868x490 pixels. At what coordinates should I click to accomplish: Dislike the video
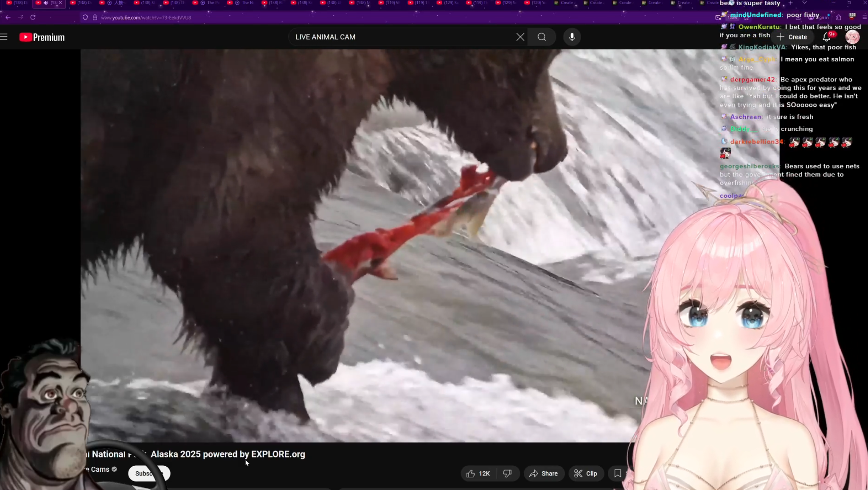[x=508, y=473]
